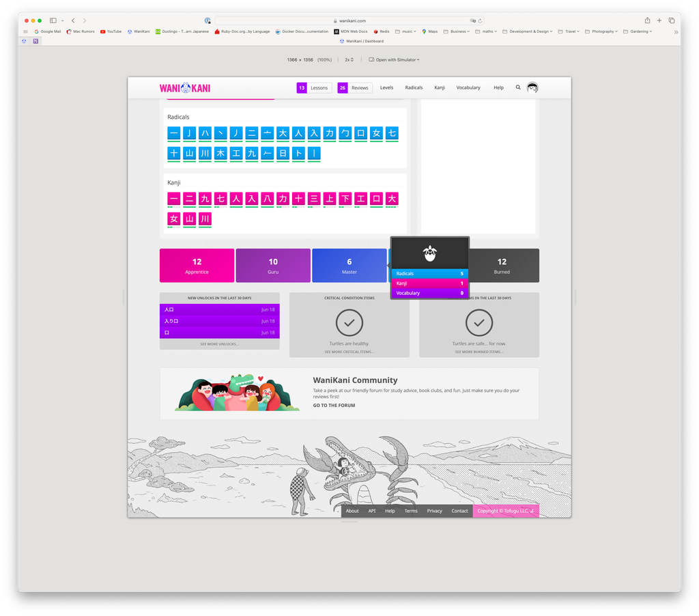This screenshot has width=699, height=616.
Task: Go back with the Safari back arrow
Action: point(73,20)
